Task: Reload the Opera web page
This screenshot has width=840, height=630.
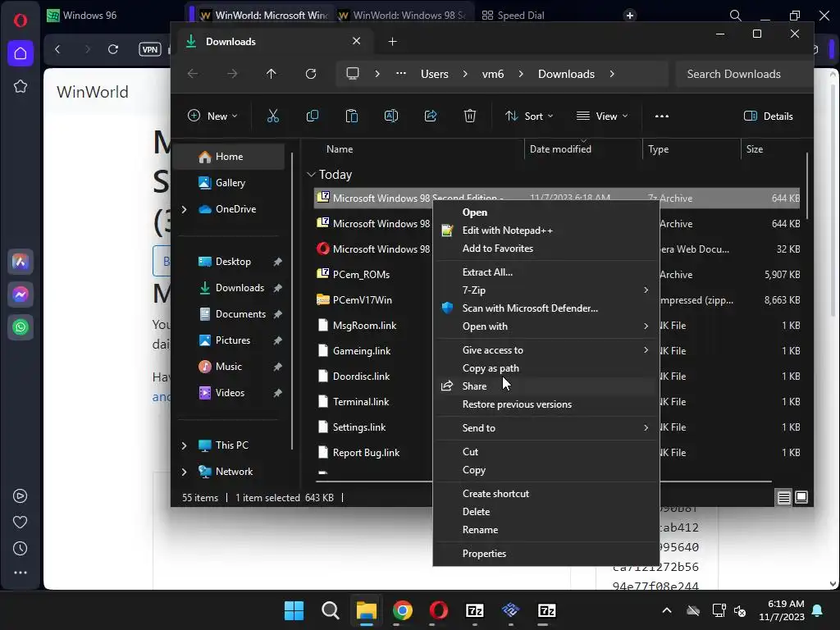Action: click(113, 49)
